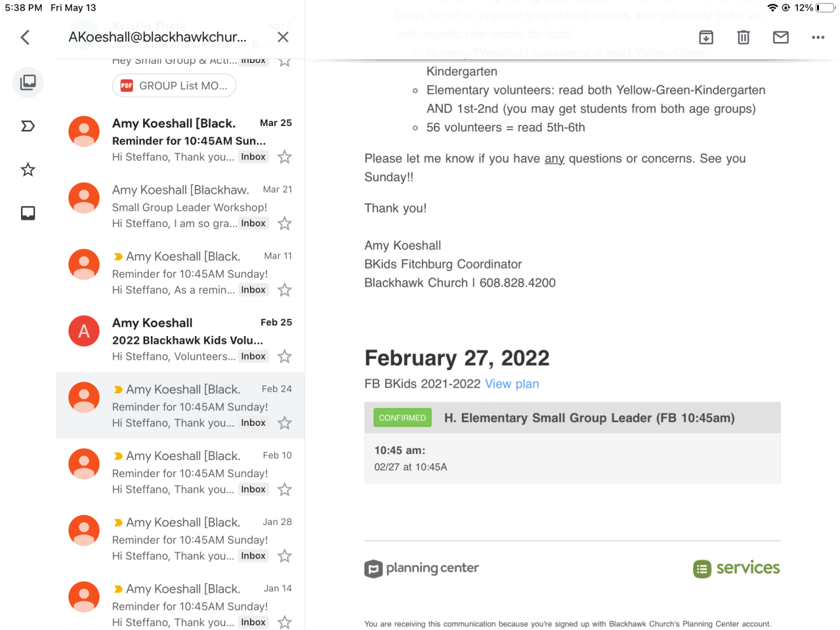
Task: Open the Jan 28 reminder email
Action: pos(190,539)
